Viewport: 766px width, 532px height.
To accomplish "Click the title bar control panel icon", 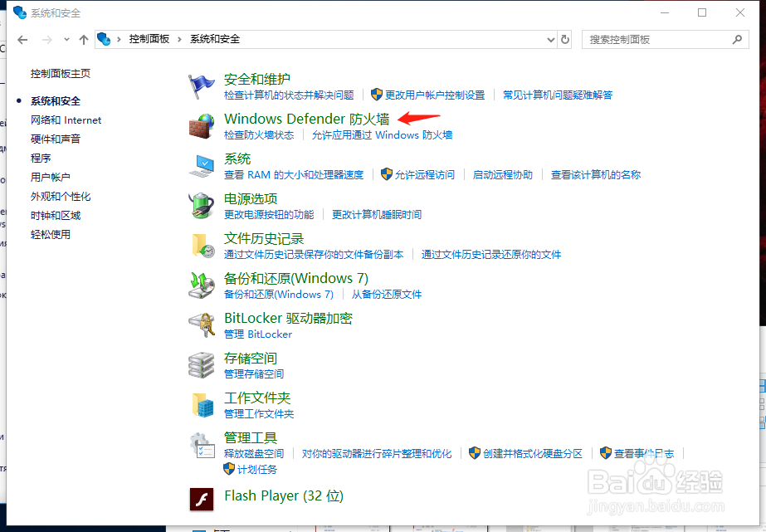I will pos(20,12).
